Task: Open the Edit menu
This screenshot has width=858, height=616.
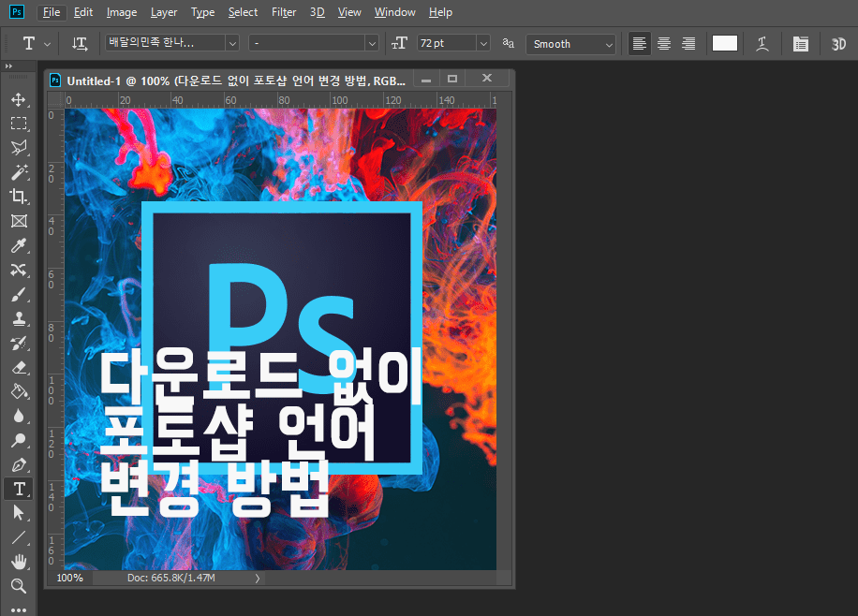Action: [x=83, y=12]
